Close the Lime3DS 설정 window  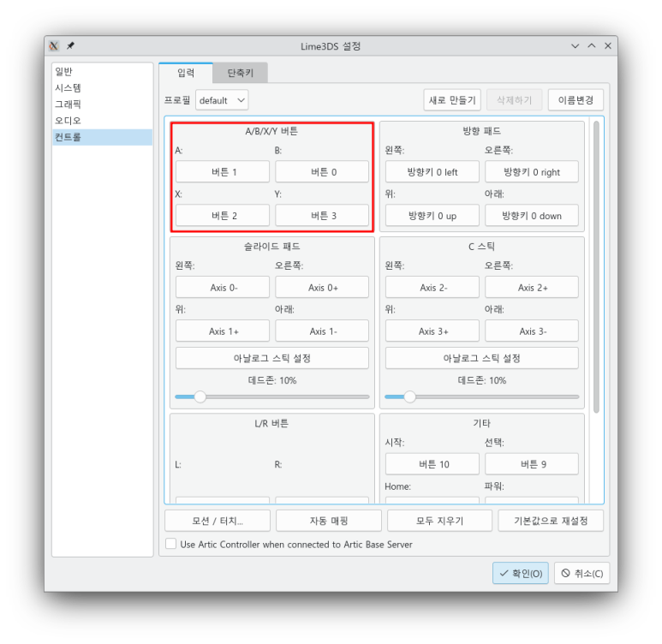[x=608, y=45]
